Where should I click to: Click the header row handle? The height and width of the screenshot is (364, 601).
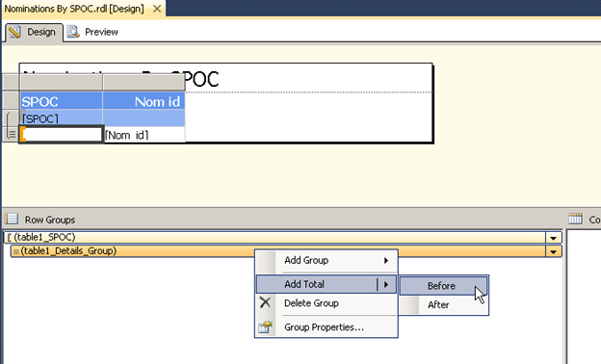[x=11, y=101]
